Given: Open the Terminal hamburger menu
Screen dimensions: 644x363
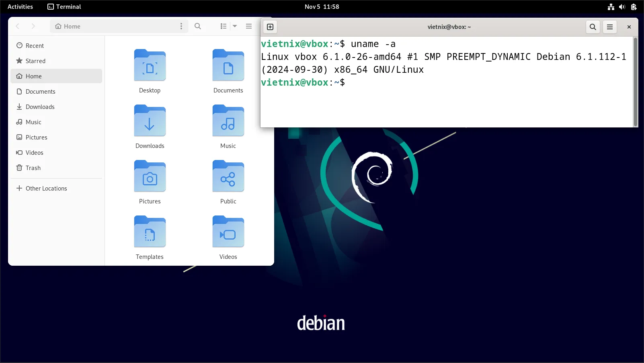Looking at the screenshot, I should pyautogui.click(x=610, y=27).
